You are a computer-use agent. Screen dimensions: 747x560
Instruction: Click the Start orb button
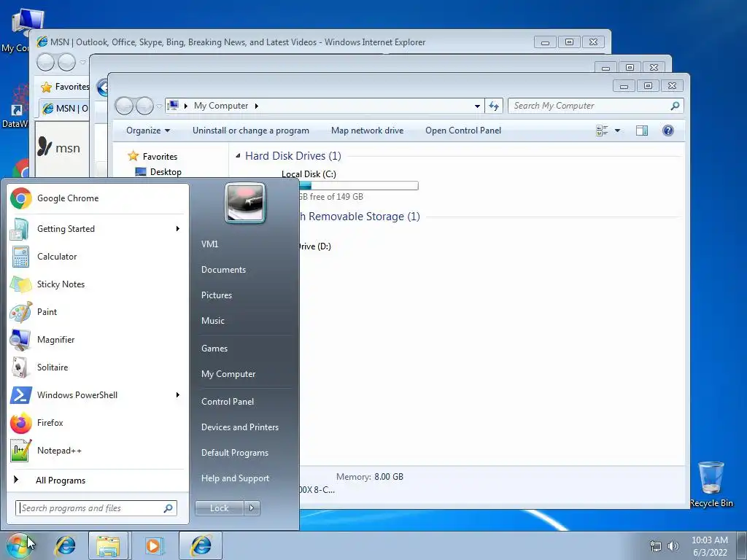18,545
